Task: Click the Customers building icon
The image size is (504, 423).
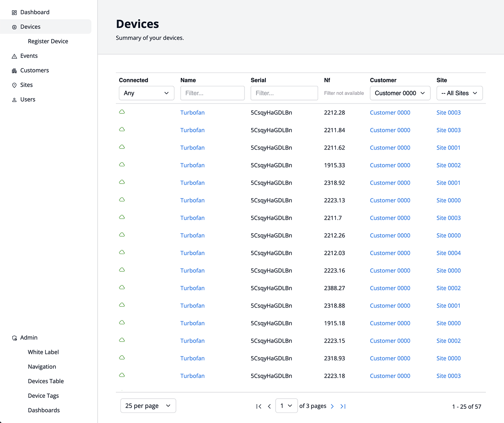Action: [14, 71]
